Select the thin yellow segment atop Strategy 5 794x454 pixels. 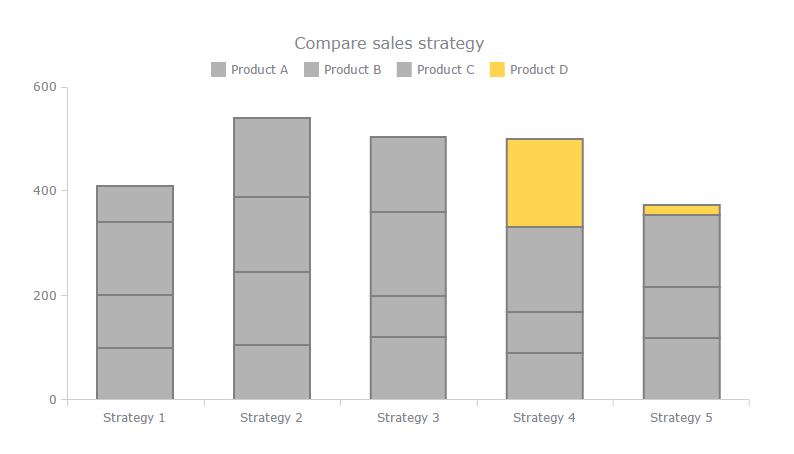click(681, 210)
